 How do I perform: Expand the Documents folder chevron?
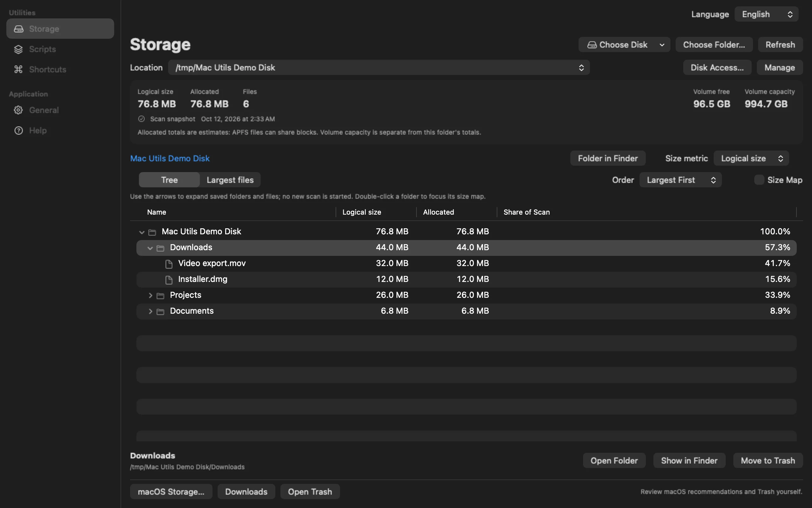pos(150,311)
